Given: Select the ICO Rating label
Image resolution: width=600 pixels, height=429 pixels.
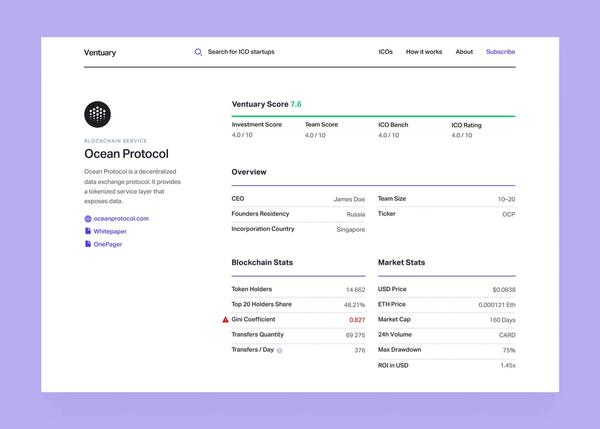Looking at the screenshot, I should 466,125.
